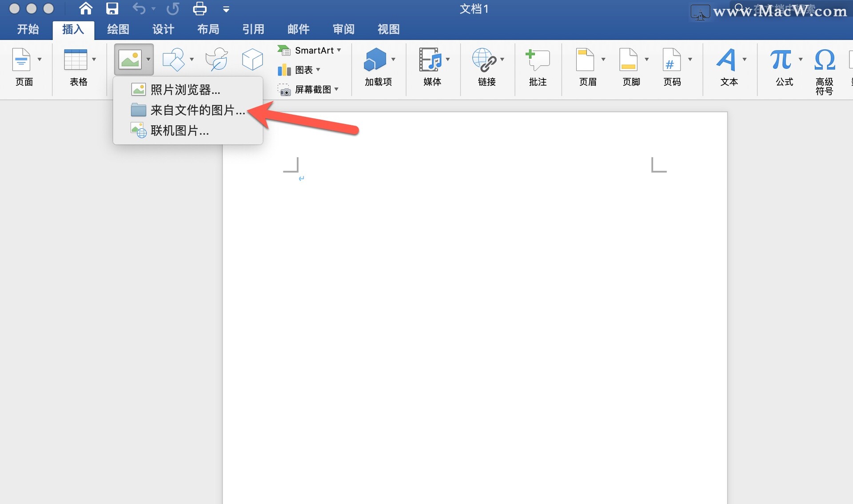The height and width of the screenshot is (504, 853).
Task: Select 联机图片 online pictures option
Action: click(179, 131)
